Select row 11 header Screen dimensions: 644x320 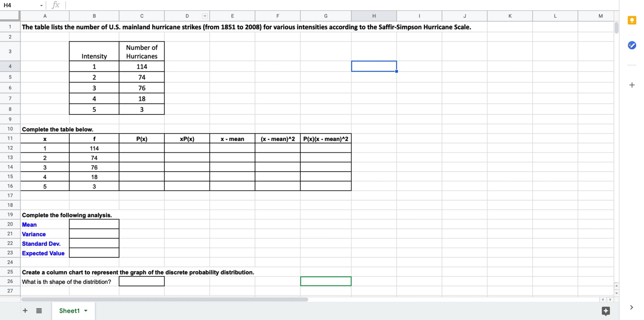point(10,139)
